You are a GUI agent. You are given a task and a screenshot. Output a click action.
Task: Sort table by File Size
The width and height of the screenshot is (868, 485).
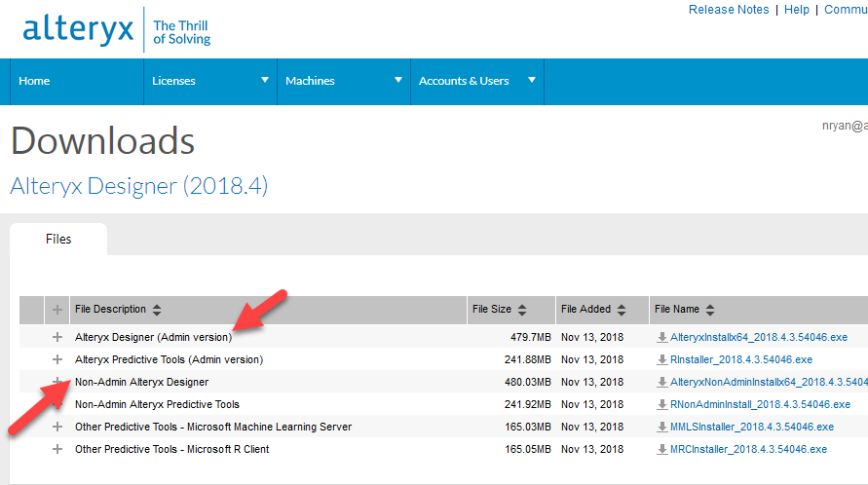tap(522, 310)
